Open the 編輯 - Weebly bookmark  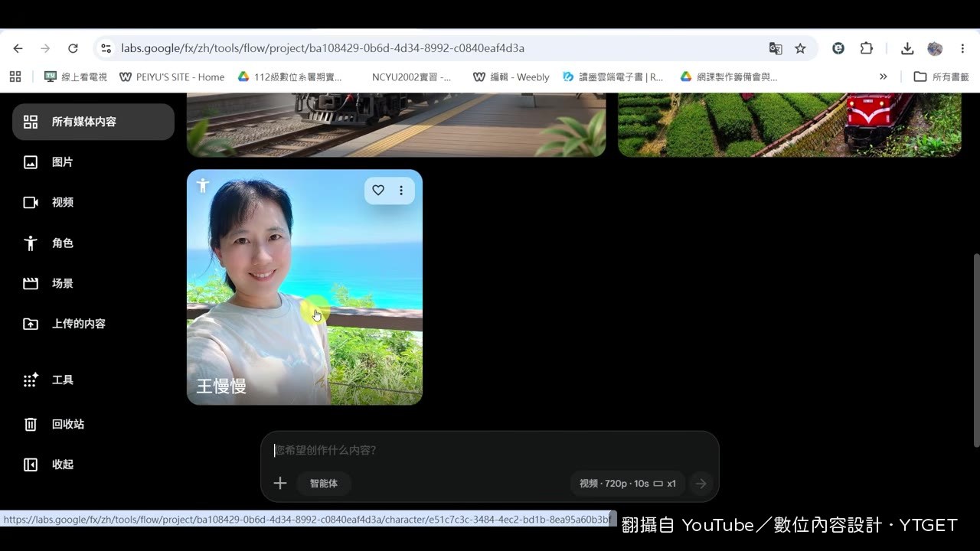(x=511, y=77)
